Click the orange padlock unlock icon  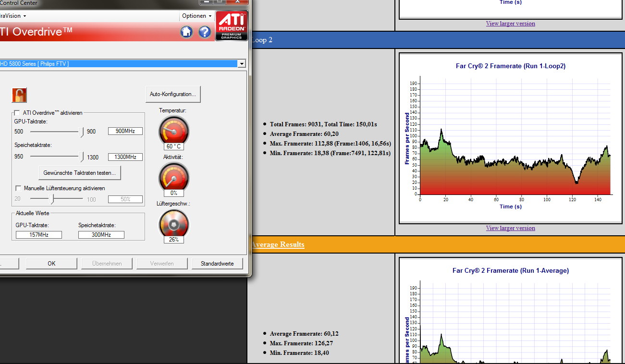19,95
